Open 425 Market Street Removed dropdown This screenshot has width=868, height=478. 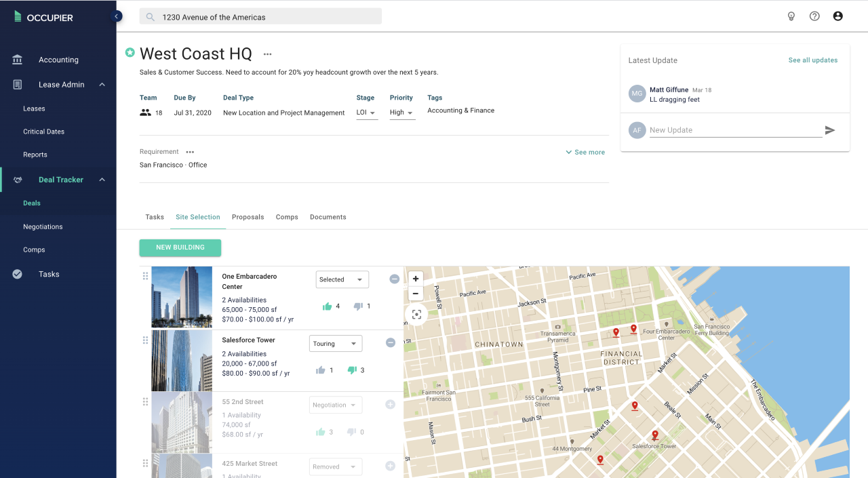point(336,466)
